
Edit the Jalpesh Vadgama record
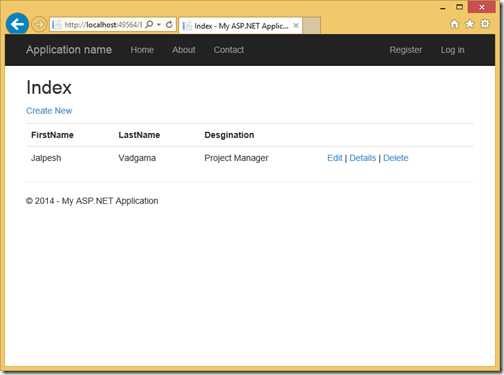[335, 158]
